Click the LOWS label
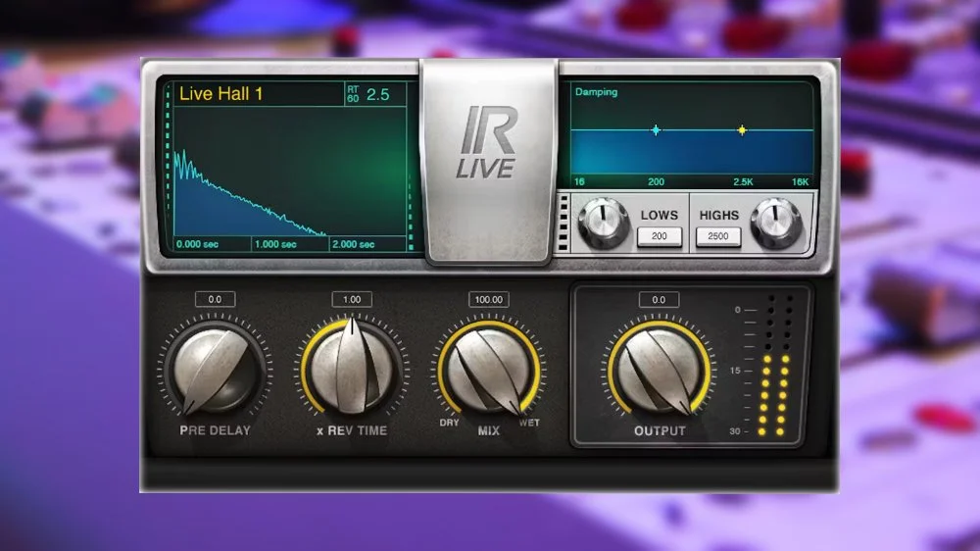The width and height of the screenshot is (980, 551). coord(660,215)
